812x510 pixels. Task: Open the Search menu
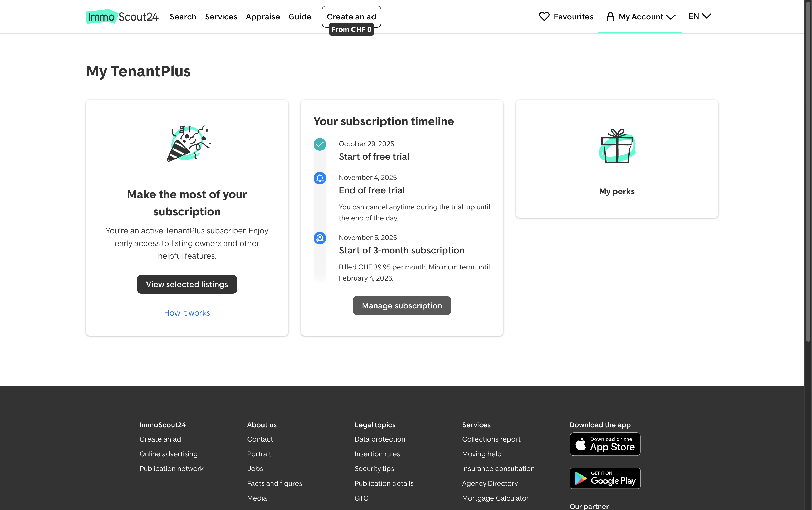[x=183, y=17]
